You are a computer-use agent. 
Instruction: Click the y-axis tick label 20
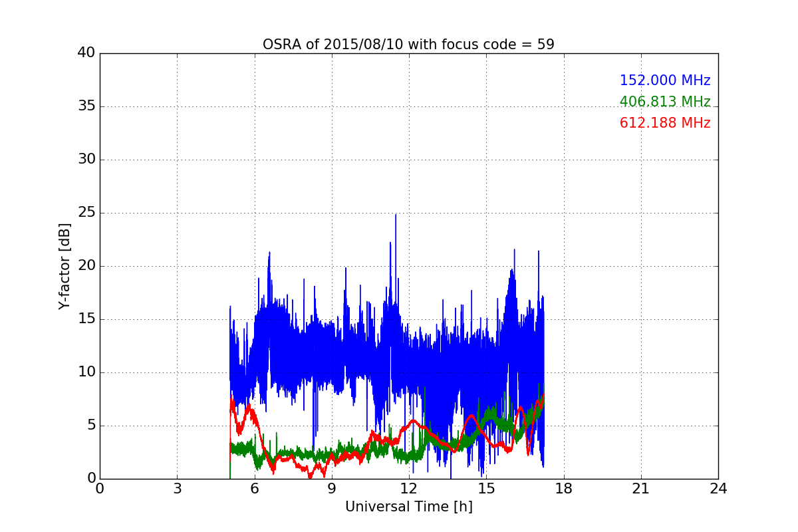tap(87, 266)
